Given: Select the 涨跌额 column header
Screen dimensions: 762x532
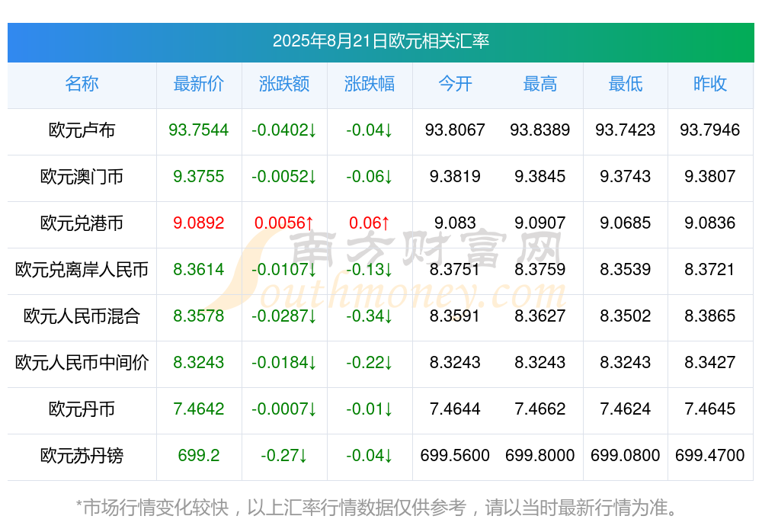Looking at the screenshot, I should 283,84.
